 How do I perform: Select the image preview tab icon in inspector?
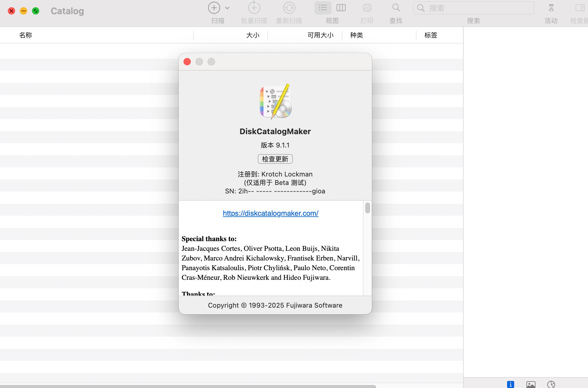pyautogui.click(x=531, y=384)
